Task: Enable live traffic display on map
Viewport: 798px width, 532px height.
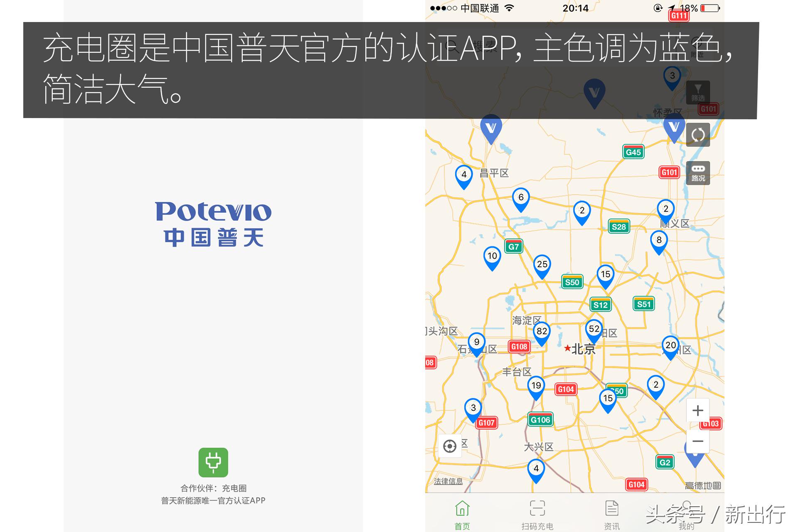Action: [x=698, y=172]
